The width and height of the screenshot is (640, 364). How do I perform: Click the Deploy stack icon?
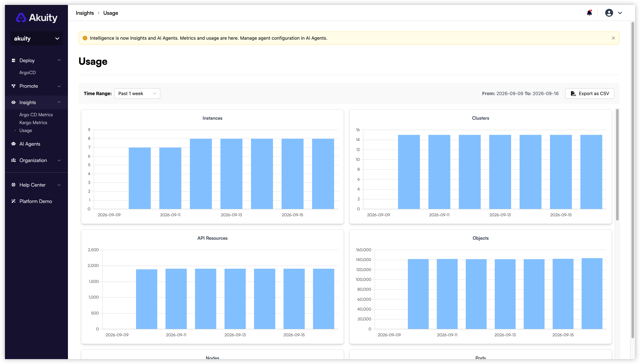coord(13,60)
